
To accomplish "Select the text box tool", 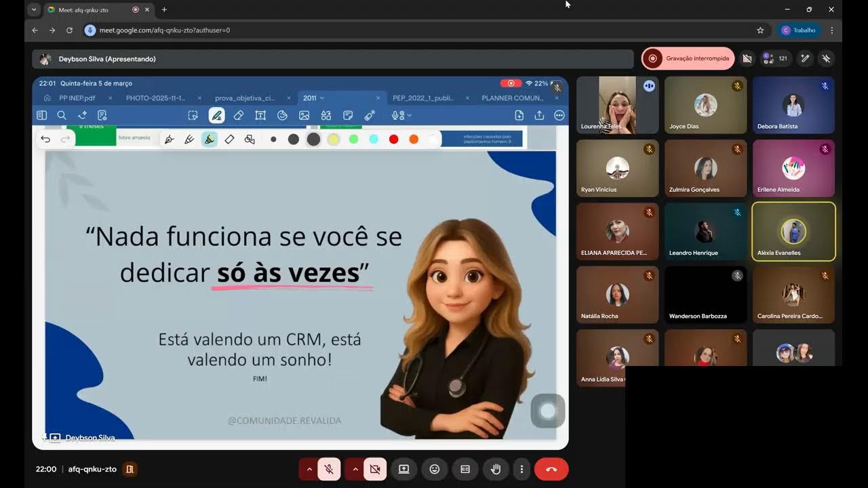I will (x=260, y=116).
